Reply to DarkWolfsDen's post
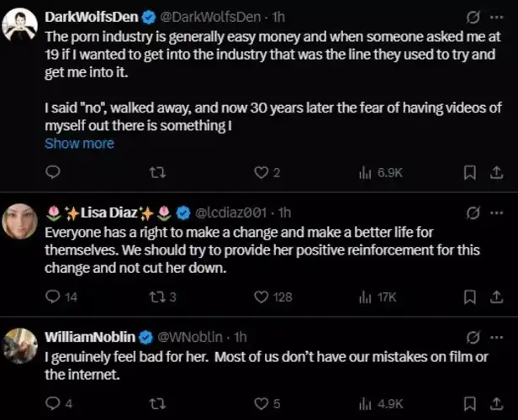The image size is (518, 420). (x=52, y=172)
